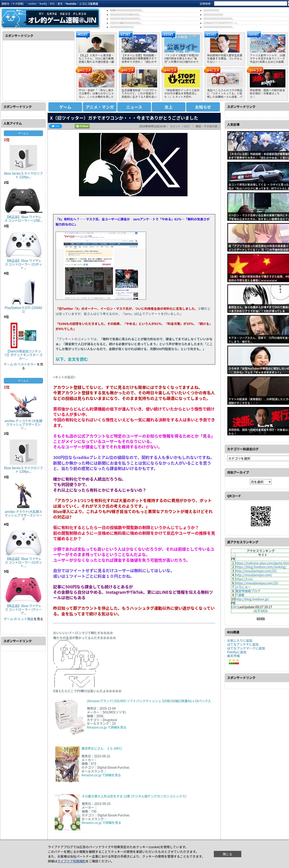Open the 楽天 link in top bar
This screenshot has width=289, height=868.
(x=60, y=4)
